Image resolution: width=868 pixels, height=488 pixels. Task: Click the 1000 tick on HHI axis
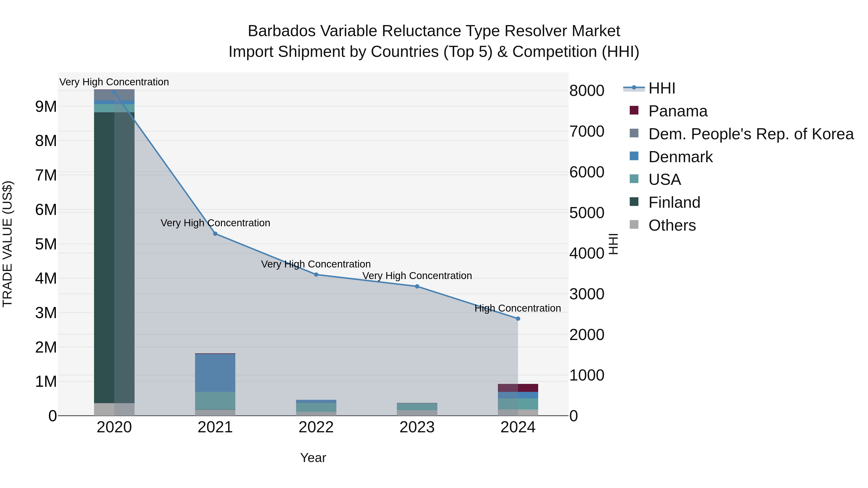587,375
